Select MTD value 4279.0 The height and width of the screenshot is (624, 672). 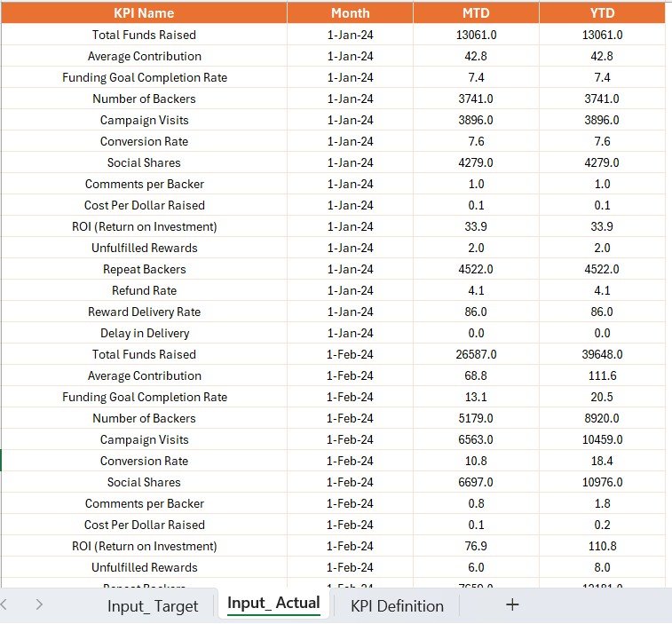pos(476,162)
